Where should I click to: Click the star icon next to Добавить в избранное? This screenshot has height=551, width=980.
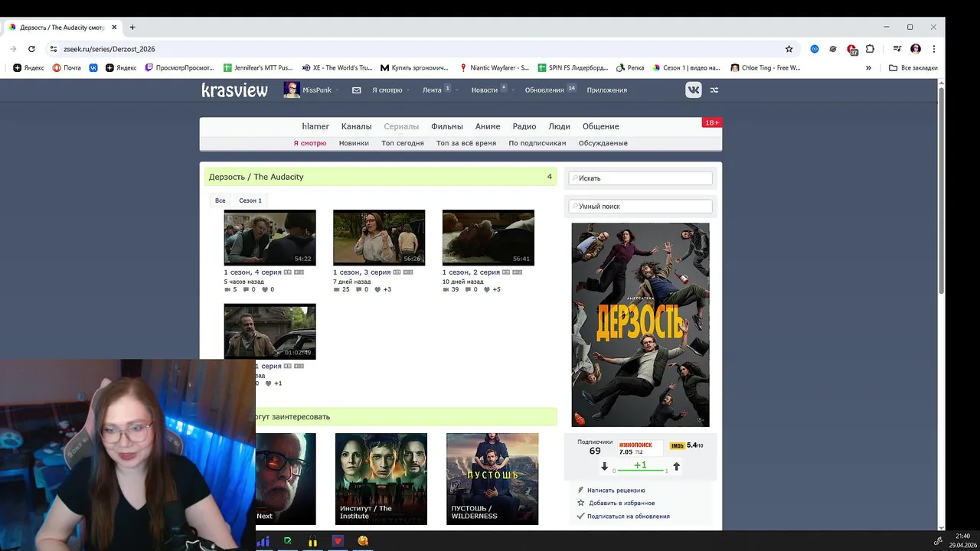click(x=580, y=503)
